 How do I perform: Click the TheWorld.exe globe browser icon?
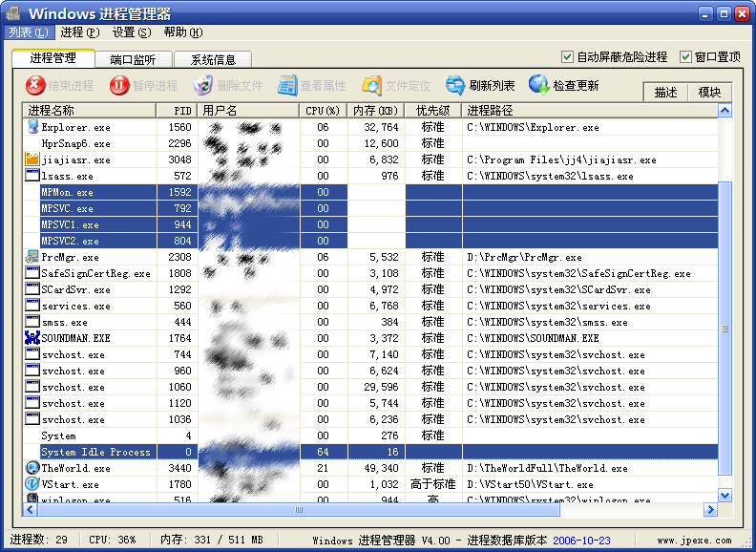[31, 468]
